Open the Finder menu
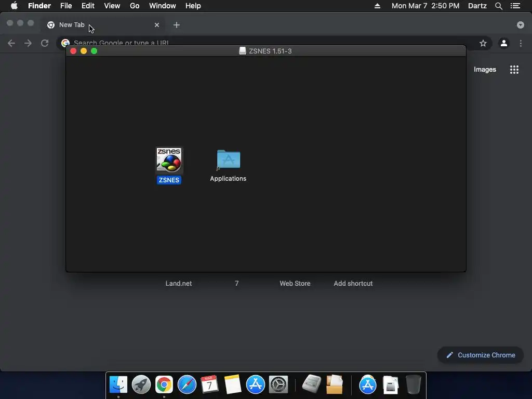Screen dimensions: 532x399 39,6
